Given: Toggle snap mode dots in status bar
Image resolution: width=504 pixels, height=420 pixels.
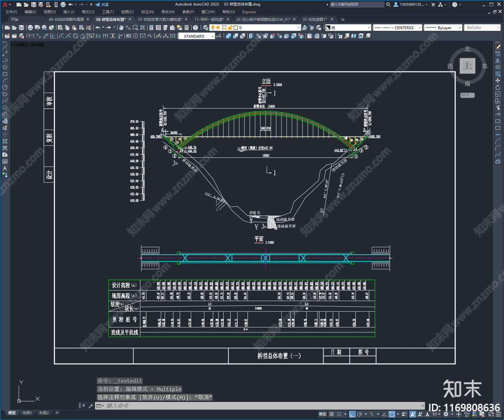Looking at the screenshot, I should click(339, 414).
